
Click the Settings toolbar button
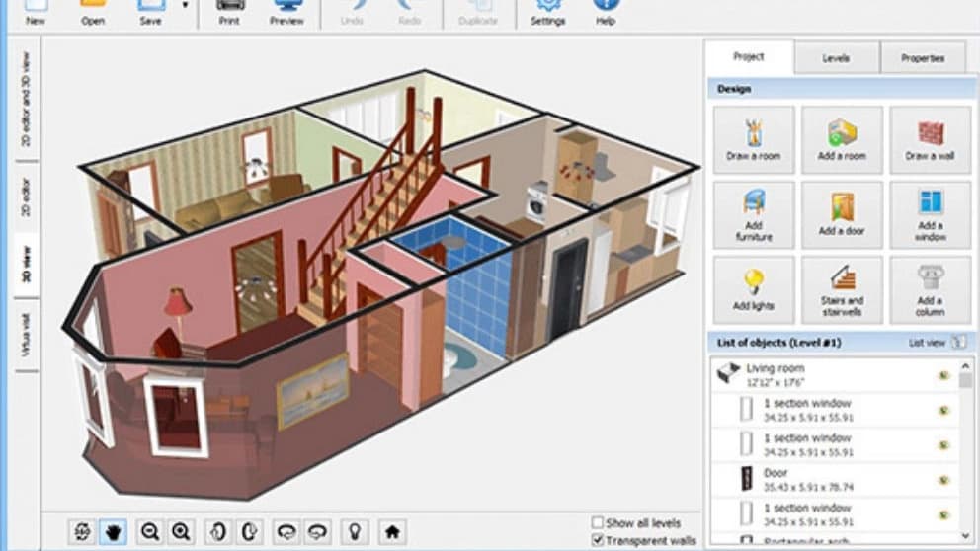[x=548, y=14]
